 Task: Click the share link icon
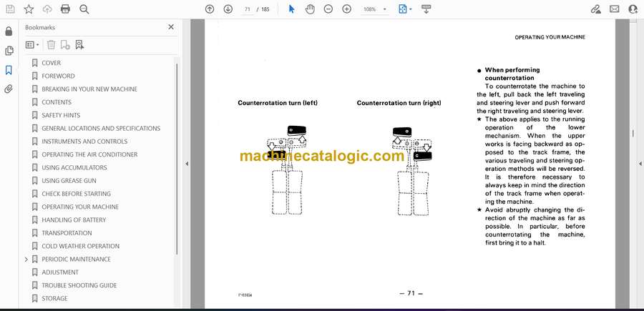pyautogui.click(x=595, y=9)
